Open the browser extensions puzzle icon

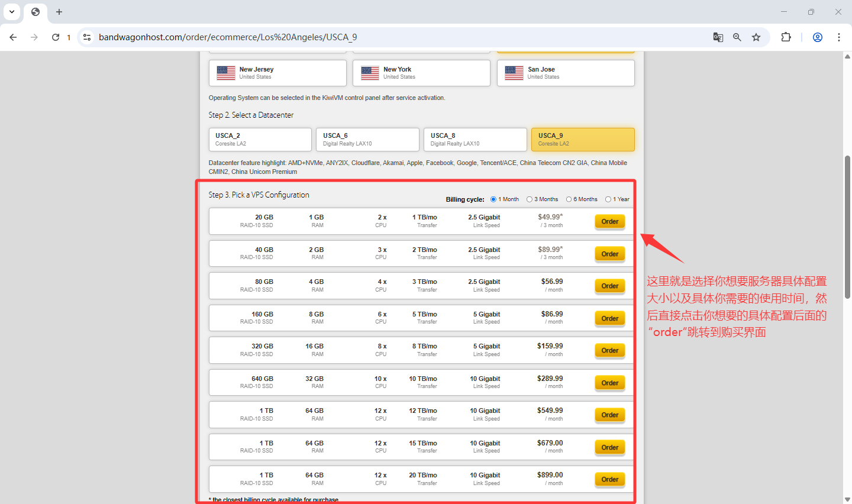coord(786,37)
